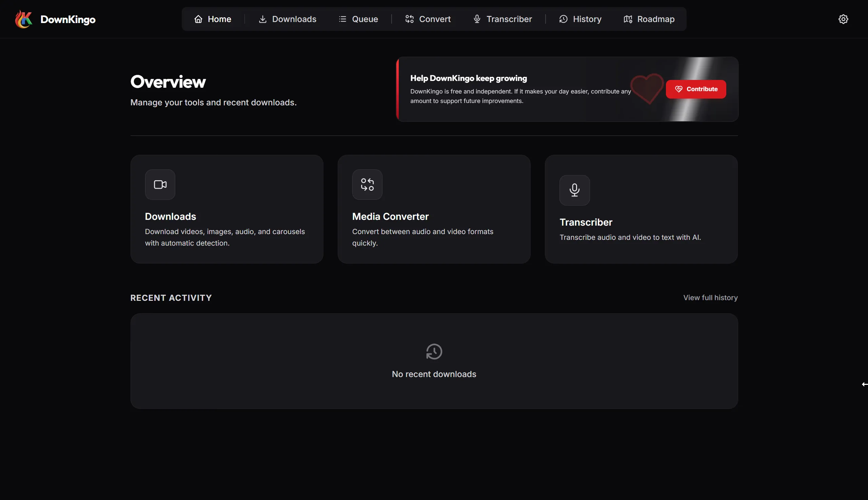Click the DownKingo brand name text
The height and width of the screenshot is (500, 868).
68,19
